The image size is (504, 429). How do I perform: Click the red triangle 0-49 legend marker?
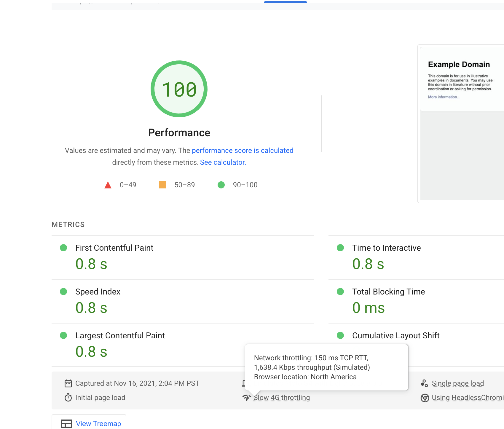[x=108, y=185]
